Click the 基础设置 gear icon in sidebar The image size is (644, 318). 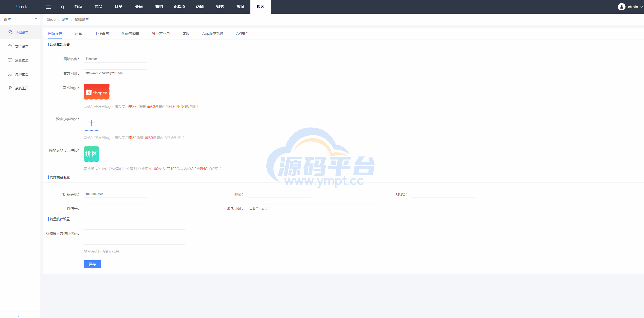10,32
